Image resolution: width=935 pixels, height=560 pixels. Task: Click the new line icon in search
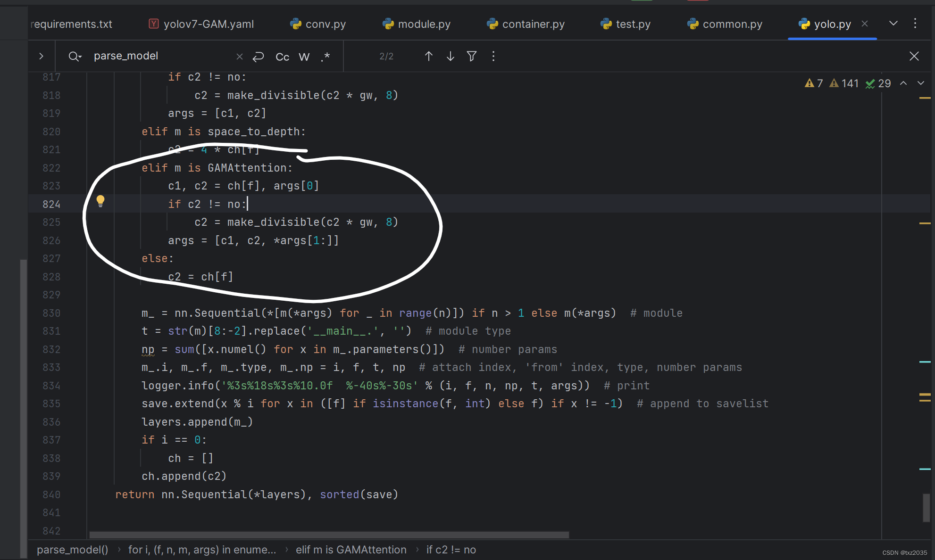pyautogui.click(x=258, y=57)
